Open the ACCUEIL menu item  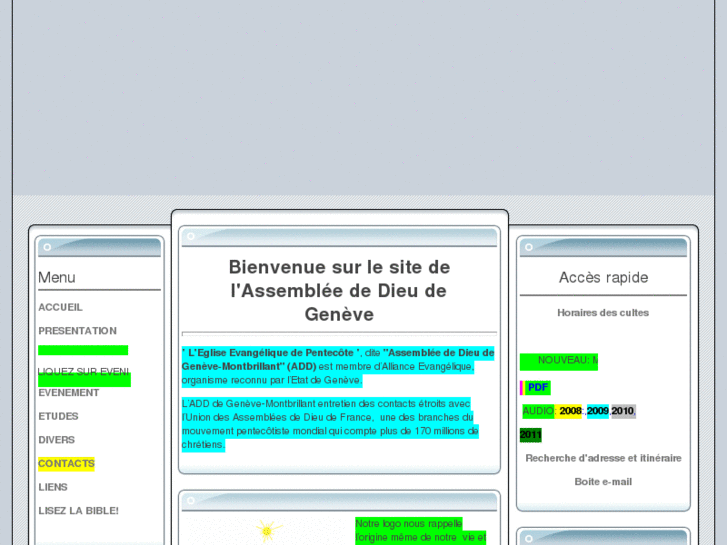point(60,307)
